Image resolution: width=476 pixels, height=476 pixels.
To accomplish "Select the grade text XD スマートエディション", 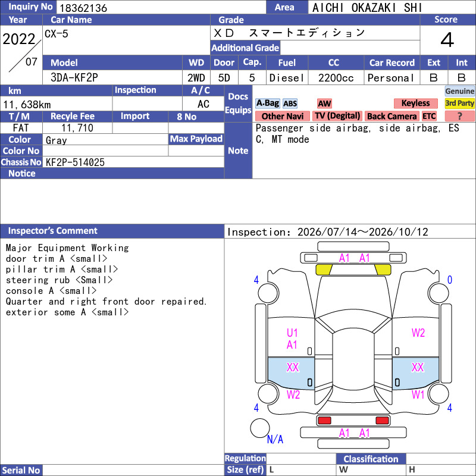I will (289, 33).
